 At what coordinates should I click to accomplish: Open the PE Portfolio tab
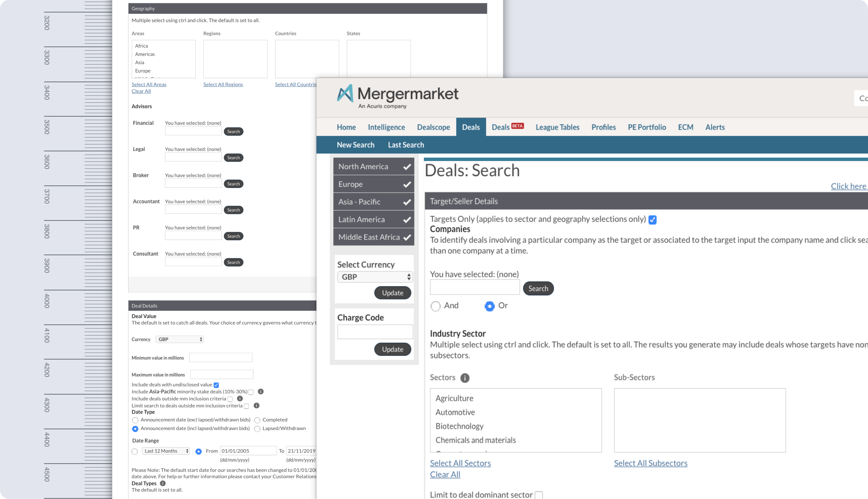pos(646,127)
